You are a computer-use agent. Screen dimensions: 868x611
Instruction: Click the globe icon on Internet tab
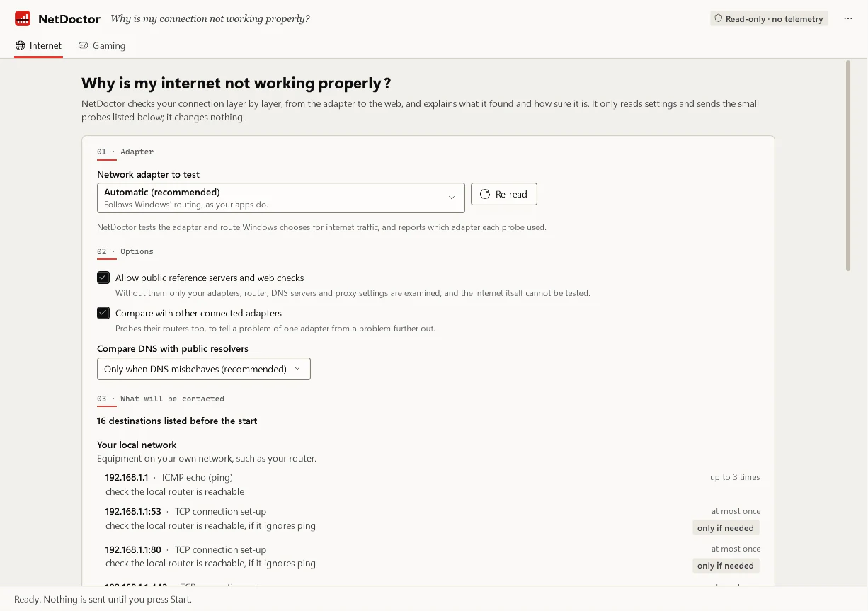click(x=21, y=46)
